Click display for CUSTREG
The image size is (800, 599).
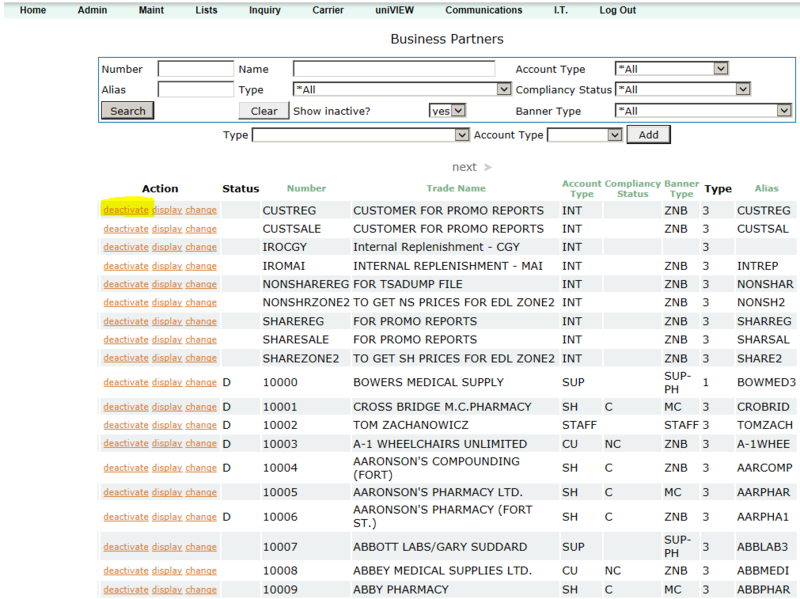click(167, 210)
